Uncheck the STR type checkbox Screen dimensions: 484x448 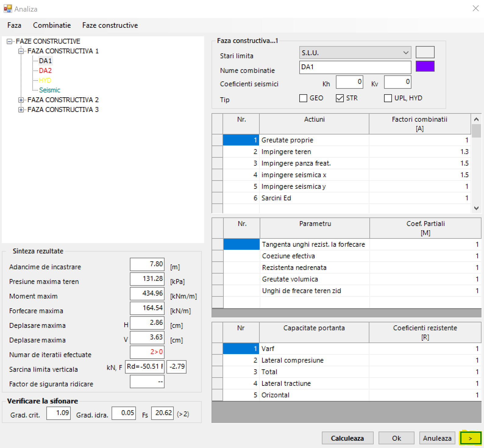click(x=340, y=98)
